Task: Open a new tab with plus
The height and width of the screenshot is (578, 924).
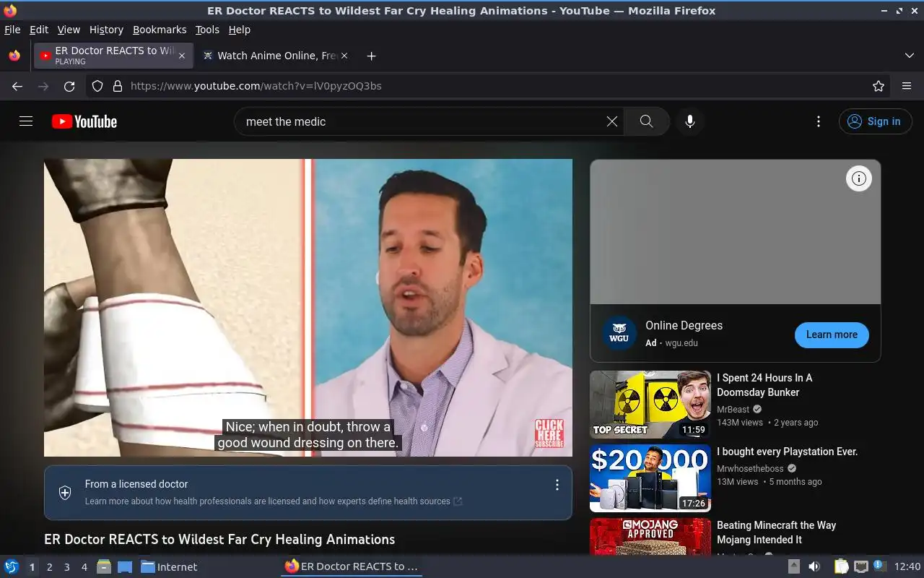Action: [x=371, y=56]
